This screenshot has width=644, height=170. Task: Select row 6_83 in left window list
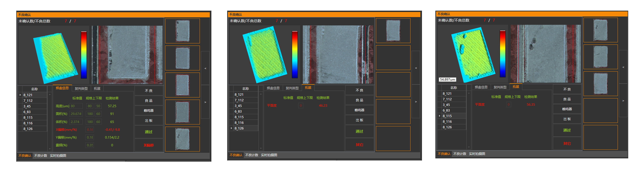point(34,112)
